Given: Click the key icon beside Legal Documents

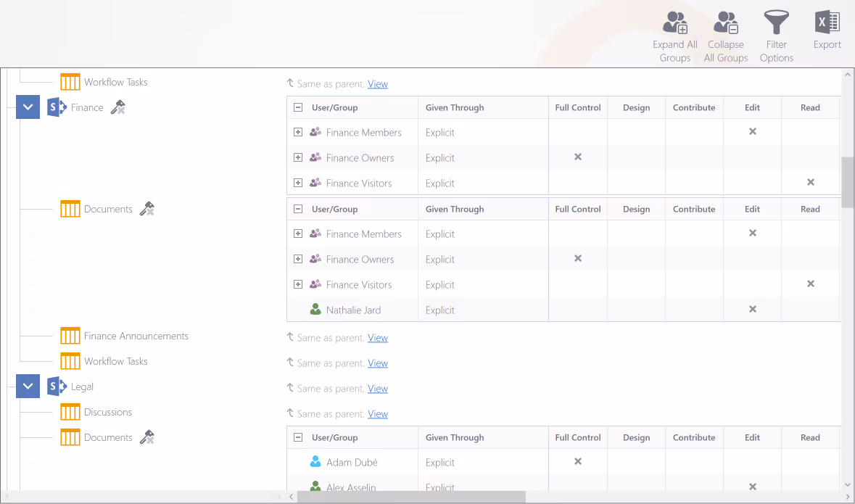Looking at the screenshot, I should pos(146,437).
